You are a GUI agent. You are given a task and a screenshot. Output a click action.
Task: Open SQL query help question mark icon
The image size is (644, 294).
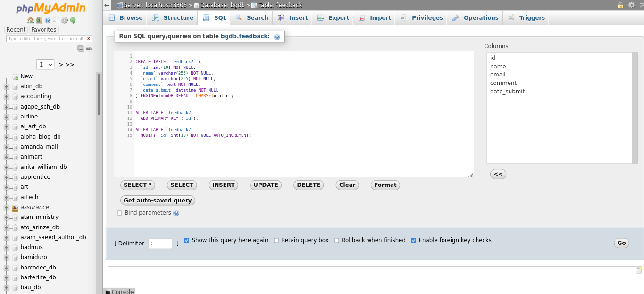[x=277, y=37]
